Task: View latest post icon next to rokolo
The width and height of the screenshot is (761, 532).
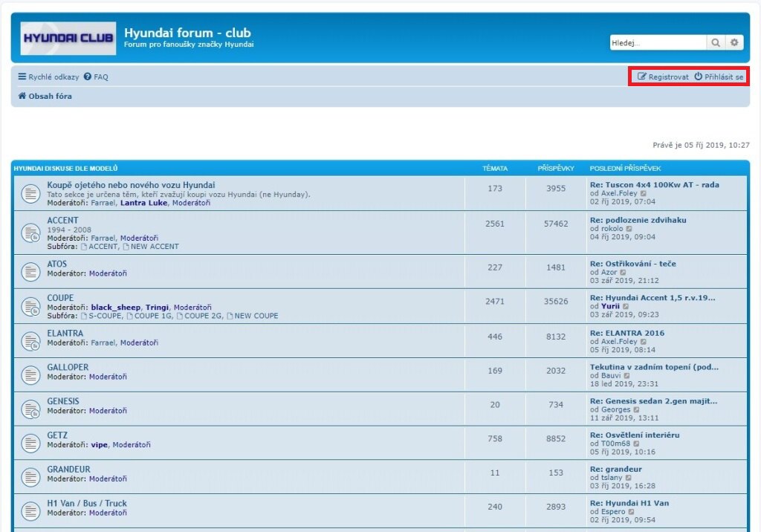Action: [629, 229]
